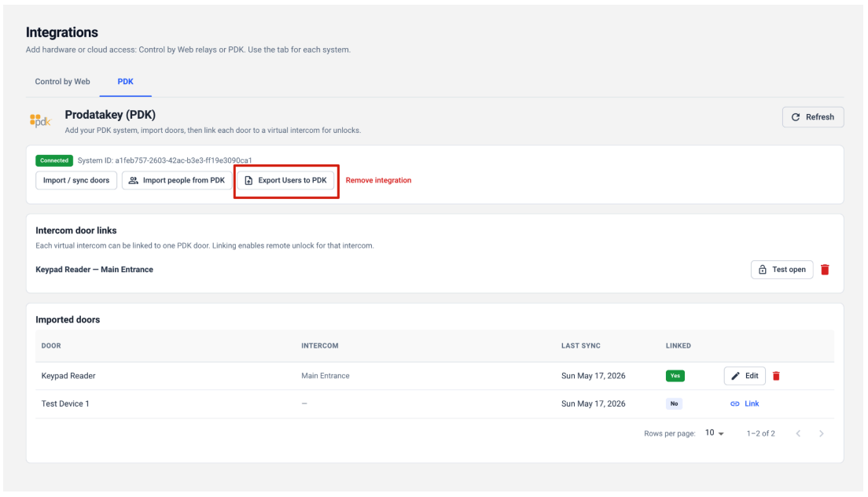The image size is (868, 497).
Task: Click the System ID text
Action: coord(164,160)
